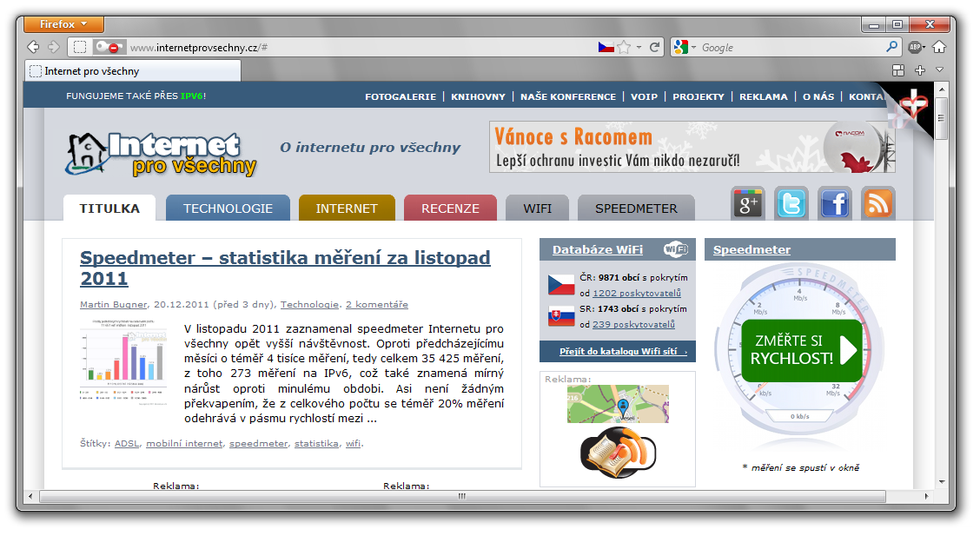
Task: Open the VOIP menu item
Action: (644, 96)
